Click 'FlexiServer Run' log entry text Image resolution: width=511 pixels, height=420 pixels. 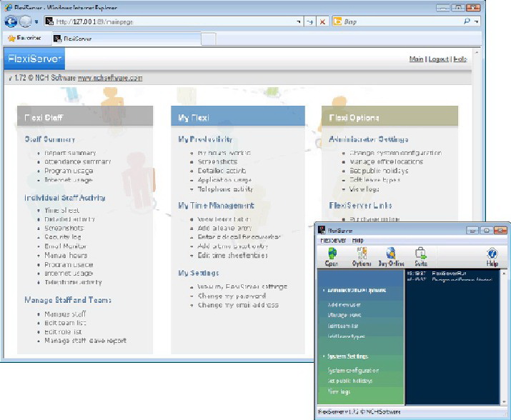pos(449,274)
